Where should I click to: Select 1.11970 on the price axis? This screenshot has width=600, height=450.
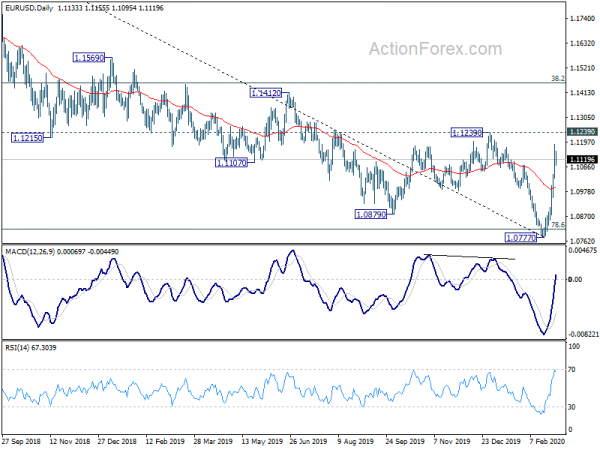[x=582, y=142]
